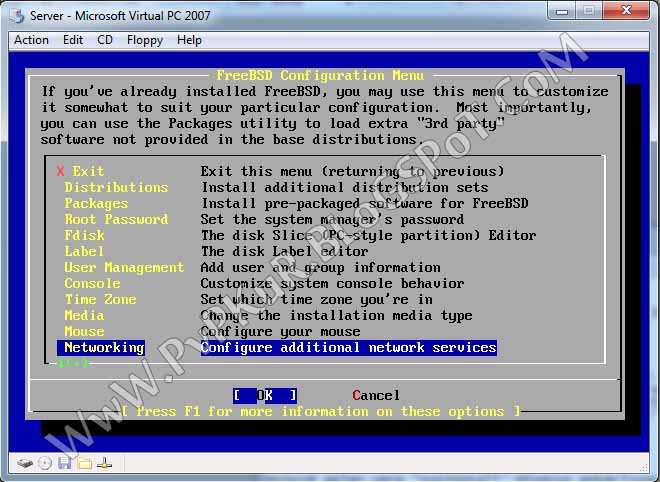Maximize the Virtual PC window
Screen dimensions: 660x482
pyautogui.click(x=588, y=11)
